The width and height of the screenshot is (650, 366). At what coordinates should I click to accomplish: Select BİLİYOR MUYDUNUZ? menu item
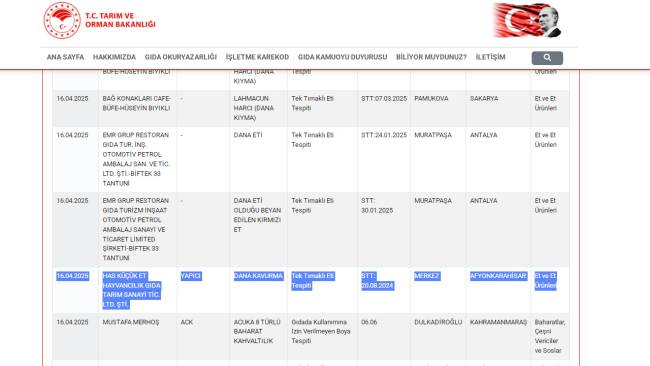click(x=431, y=57)
